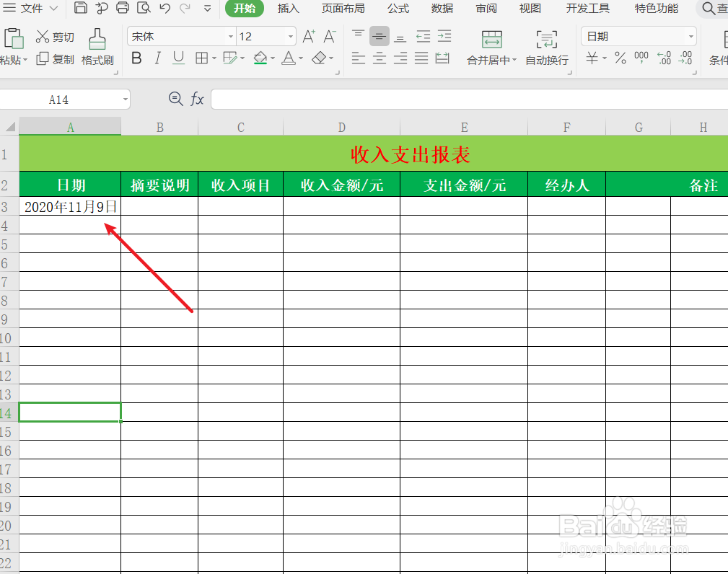Open the 文件 menu
The height and width of the screenshot is (574, 728).
(30, 9)
